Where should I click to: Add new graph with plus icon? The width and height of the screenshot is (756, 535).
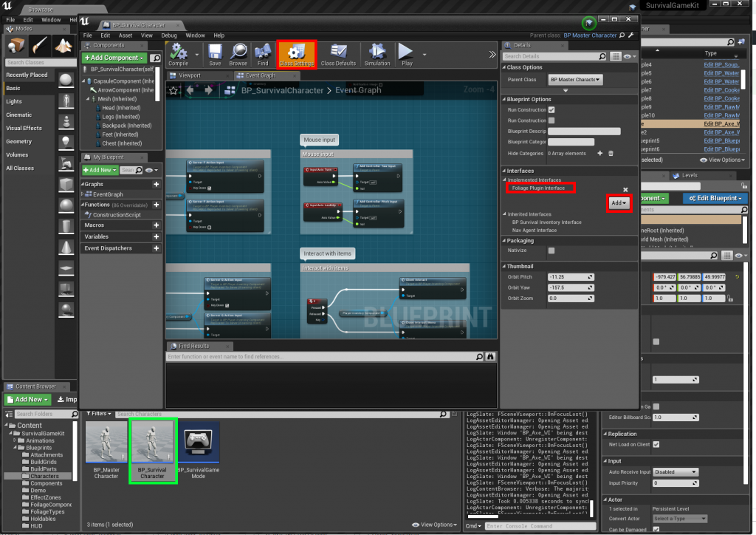157,184
